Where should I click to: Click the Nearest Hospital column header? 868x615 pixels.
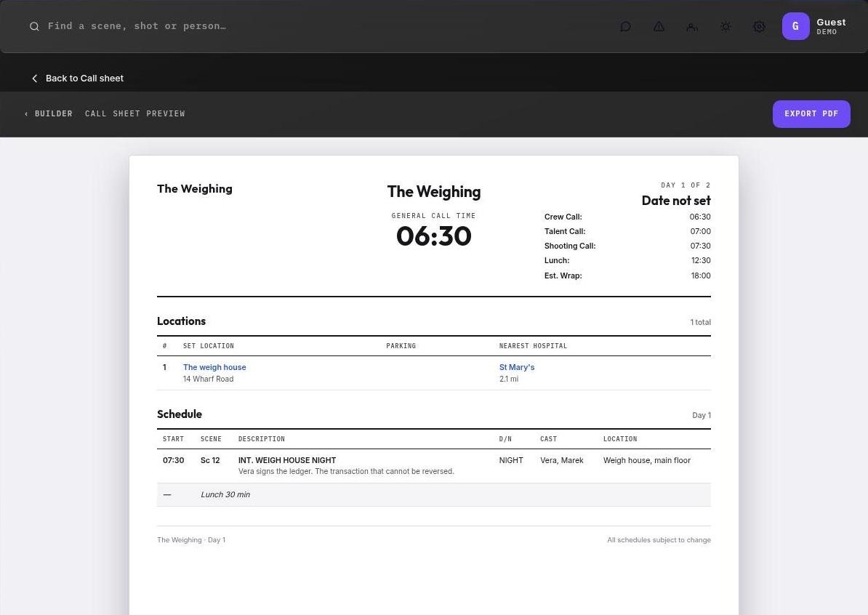pos(533,346)
